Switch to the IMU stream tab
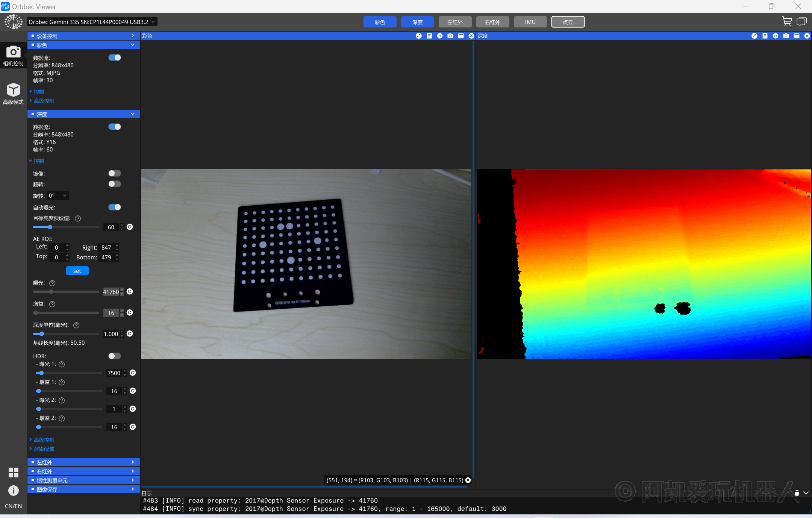Screen dimensions: 812x518 (x=530, y=22)
